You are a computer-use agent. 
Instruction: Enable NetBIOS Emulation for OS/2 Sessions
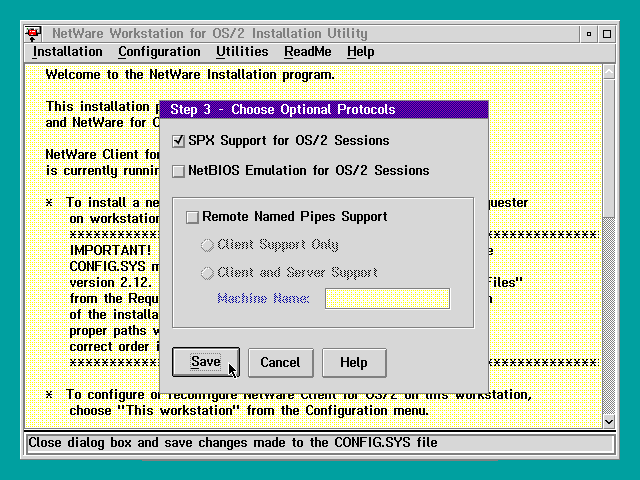point(178,171)
